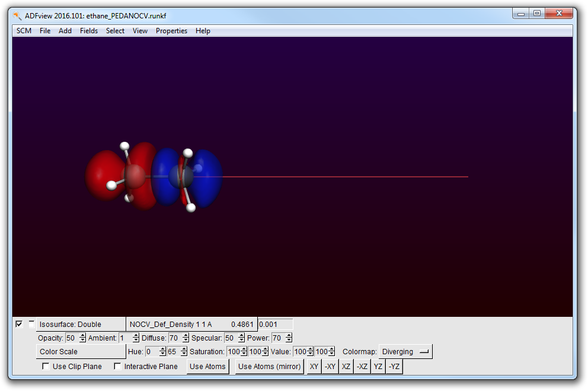
Task: Open the File menu
Action: coord(45,31)
